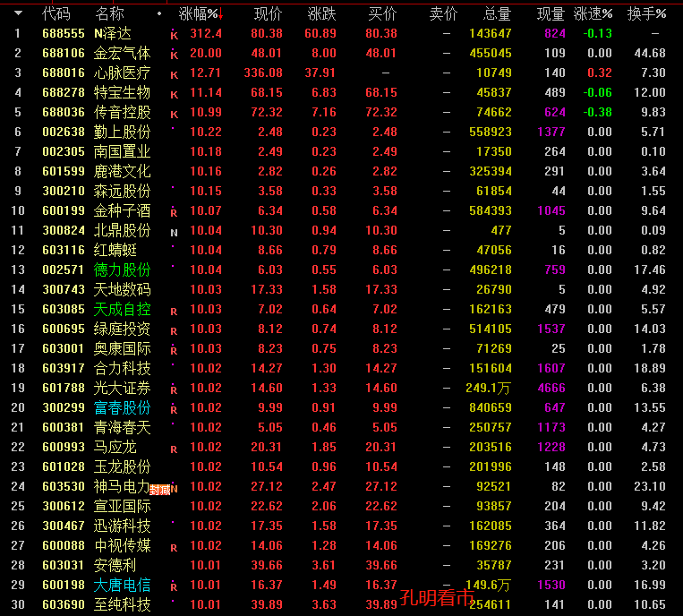Select stock name 宣亚国际
Image resolution: width=683 pixels, height=616 pixels.
click(x=122, y=506)
